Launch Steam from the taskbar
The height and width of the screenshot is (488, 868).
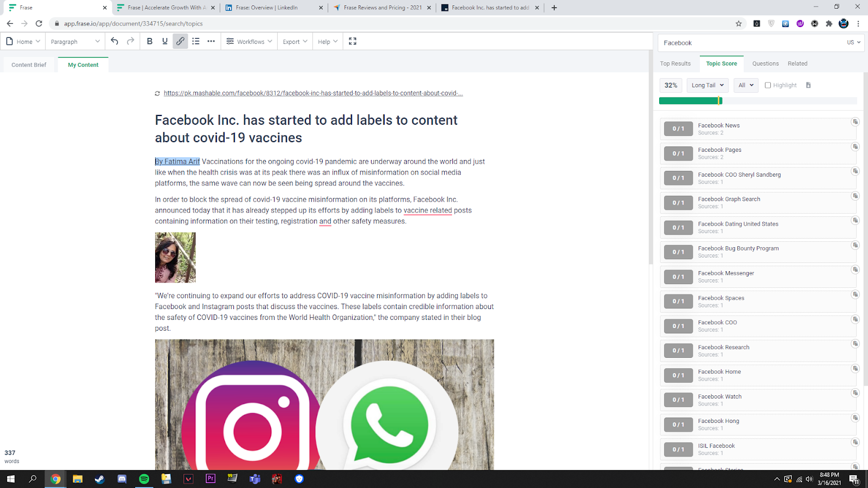(x=99, y=479)
